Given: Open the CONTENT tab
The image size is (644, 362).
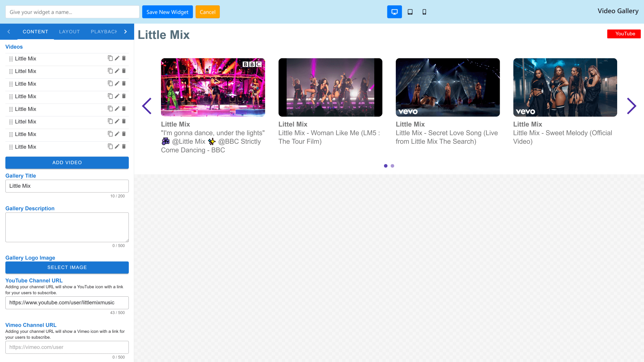Looking at the screenshot, I should click(x=36, y=32).
